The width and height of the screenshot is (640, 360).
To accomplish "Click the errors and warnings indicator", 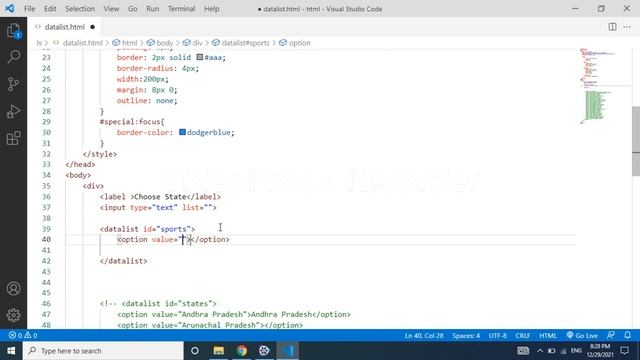I will [x=23, y=336].
